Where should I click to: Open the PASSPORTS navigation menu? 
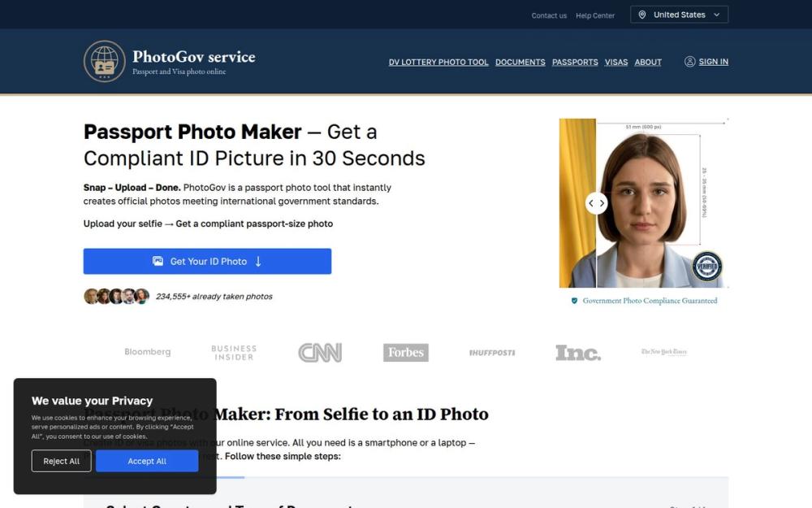point(575,62)
